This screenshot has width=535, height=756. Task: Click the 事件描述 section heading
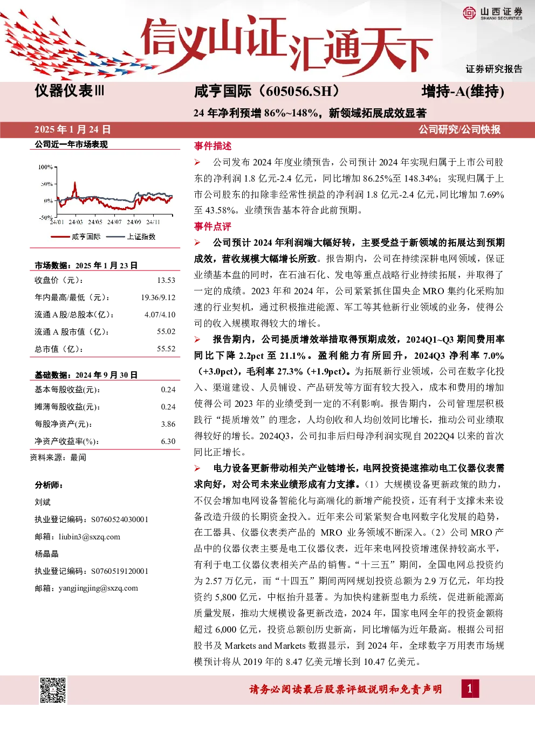[212, 146]
